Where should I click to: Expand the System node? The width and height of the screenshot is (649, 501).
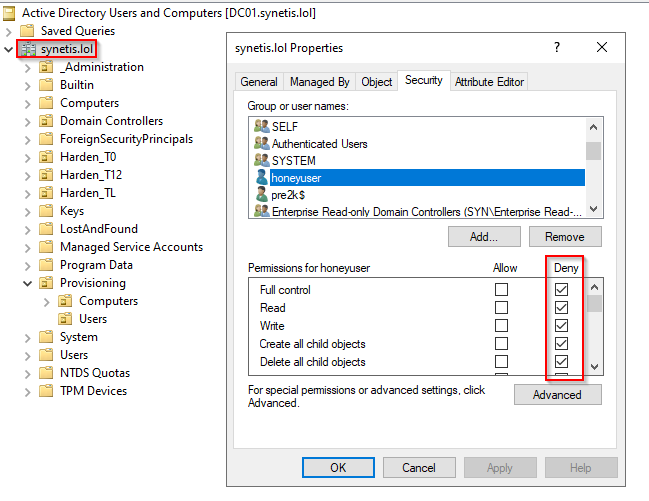[27, 338]
